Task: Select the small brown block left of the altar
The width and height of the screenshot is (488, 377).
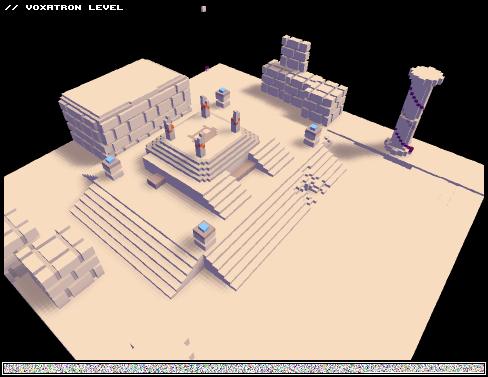Action: pyautogui.click(x=156, y=181)
